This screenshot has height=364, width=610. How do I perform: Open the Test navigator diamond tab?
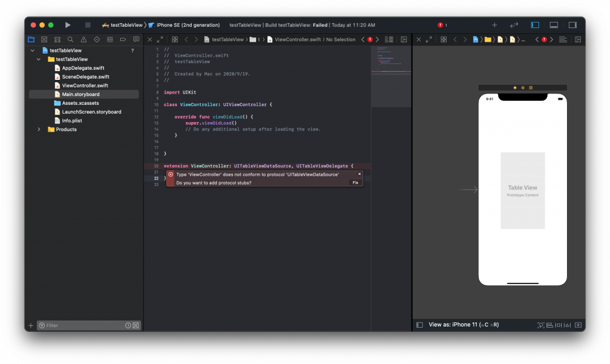97,39
